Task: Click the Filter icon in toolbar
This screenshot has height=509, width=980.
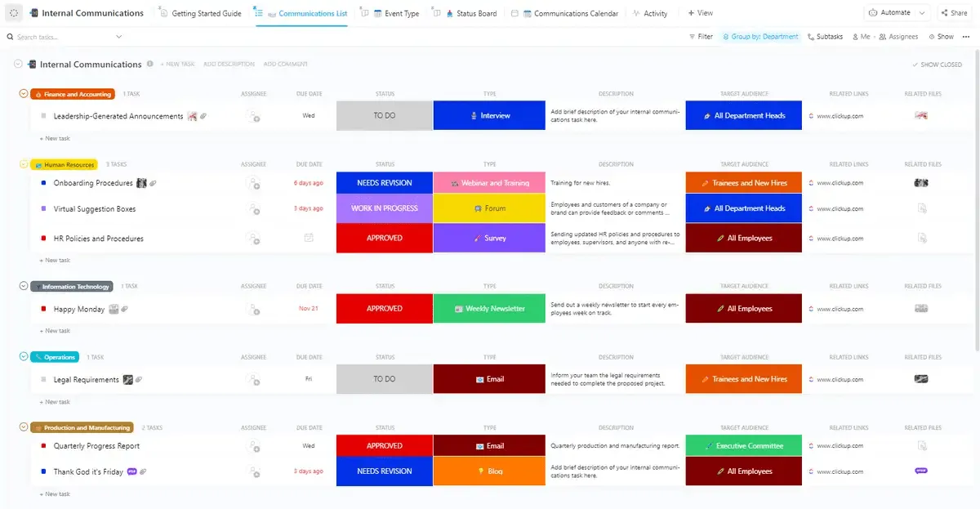Action: [x=693, y=37]
